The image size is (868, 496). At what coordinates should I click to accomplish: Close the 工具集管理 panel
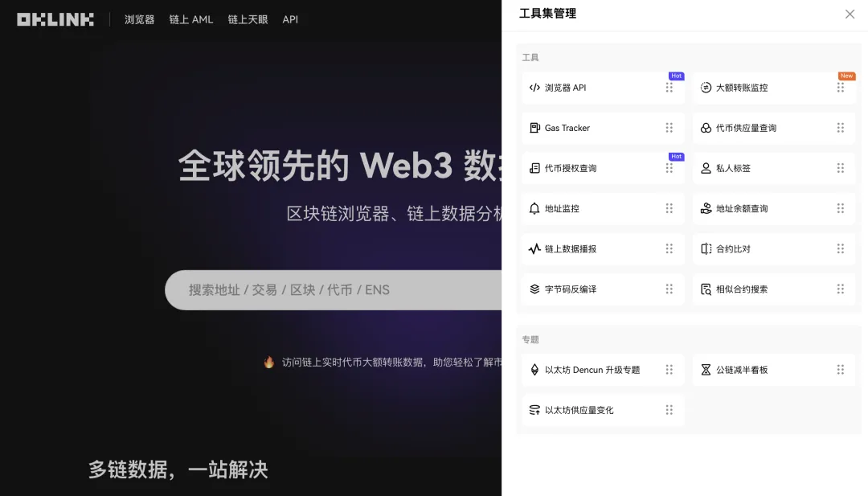click(850, 14)
